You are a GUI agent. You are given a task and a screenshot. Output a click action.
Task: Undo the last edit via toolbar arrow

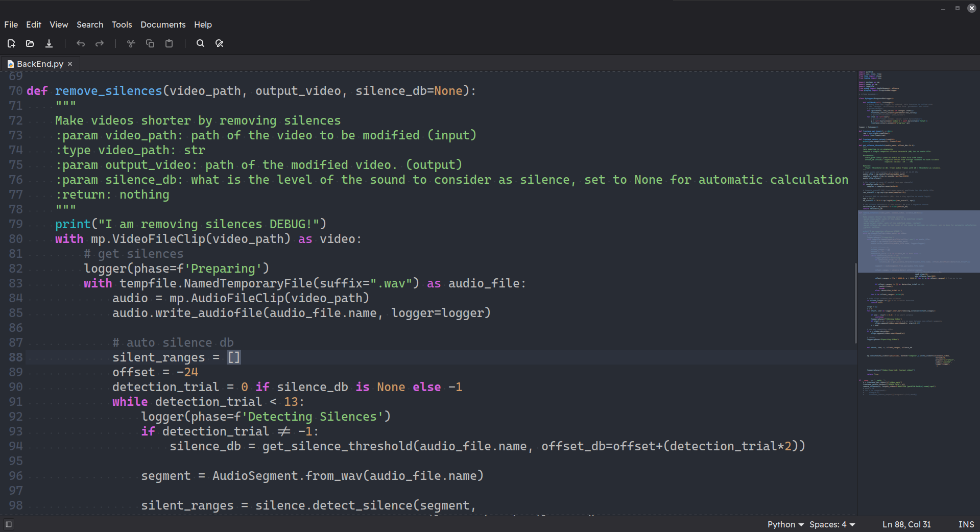click(x=81, y=43)
